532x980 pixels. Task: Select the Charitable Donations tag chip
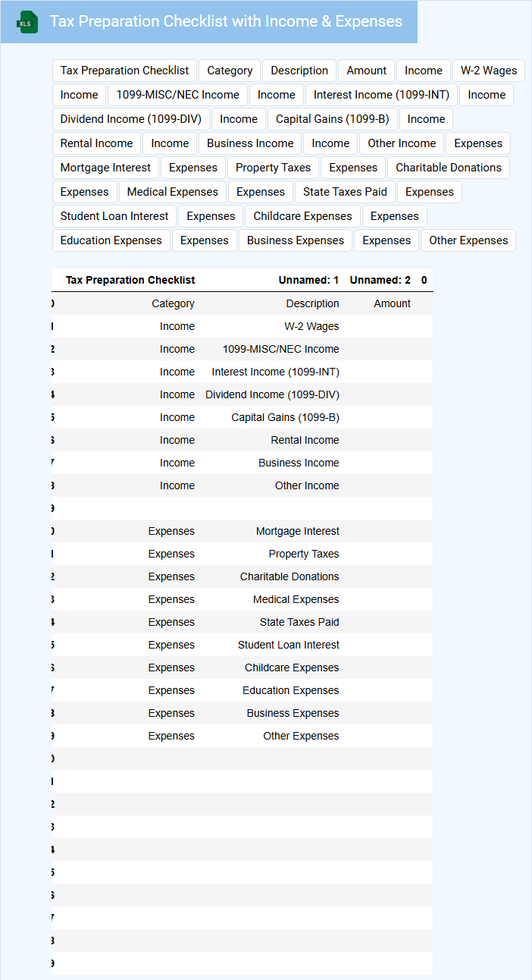449,168
